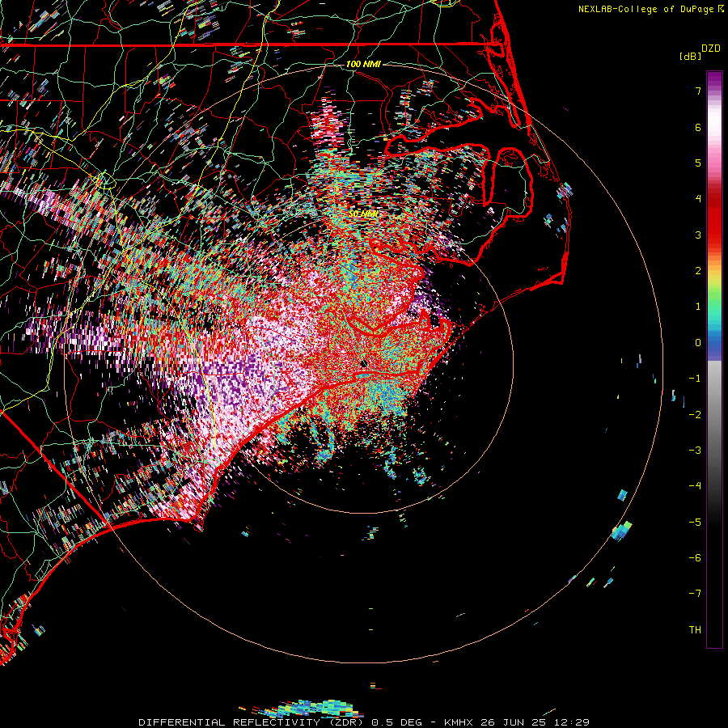Click the DIFFERENTIAL REFLECTIVITY (ZDR) caption text
This screenshot has height=728, width=728.
252,722
